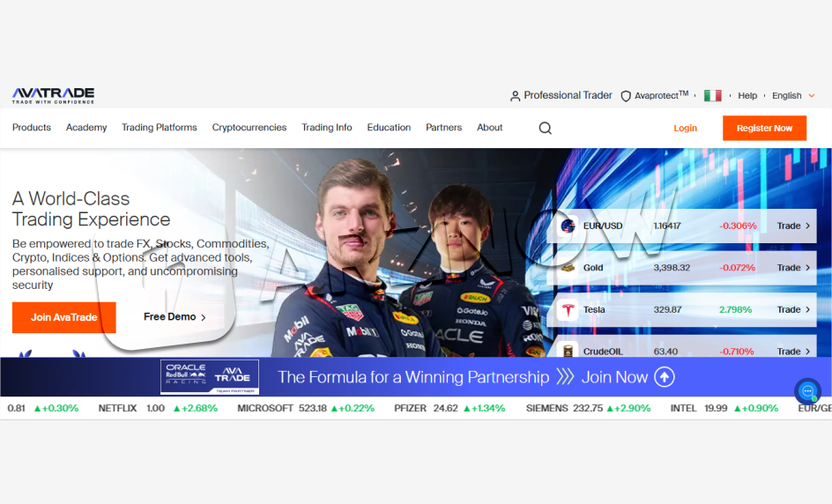832x504 pixels.
Task: Click the Professional Trader link text
Action: point(568,95)
